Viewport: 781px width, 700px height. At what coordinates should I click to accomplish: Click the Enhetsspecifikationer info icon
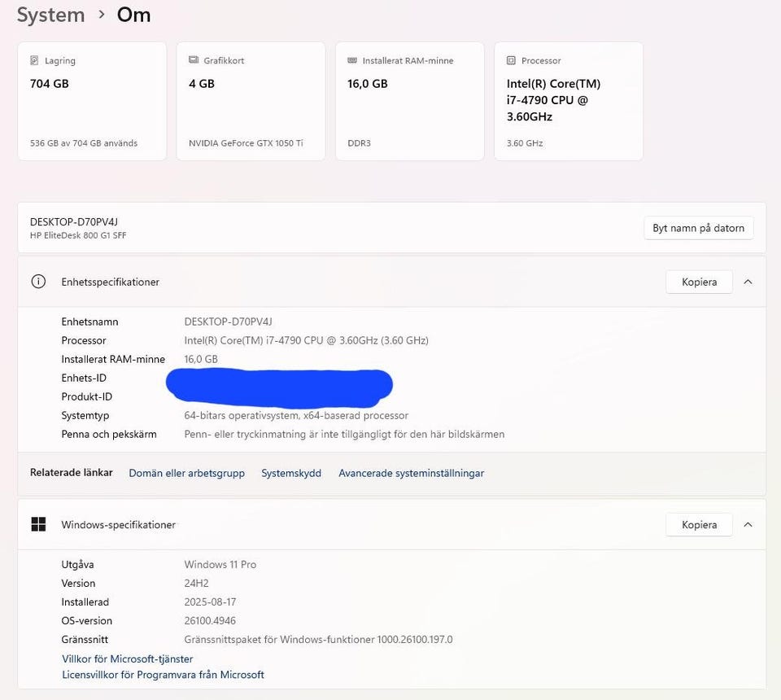click(38, 282)
